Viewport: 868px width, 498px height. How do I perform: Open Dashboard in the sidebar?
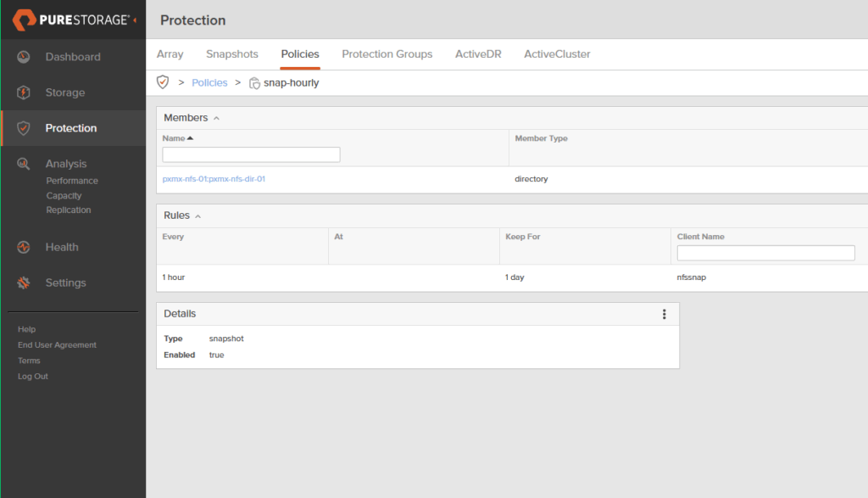click(x=73, y=57)
